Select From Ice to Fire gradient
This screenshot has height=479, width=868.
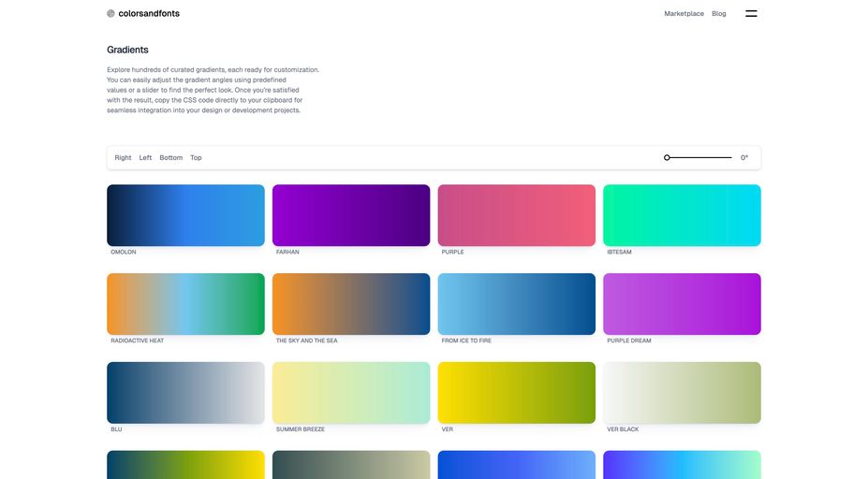[516, 304]
